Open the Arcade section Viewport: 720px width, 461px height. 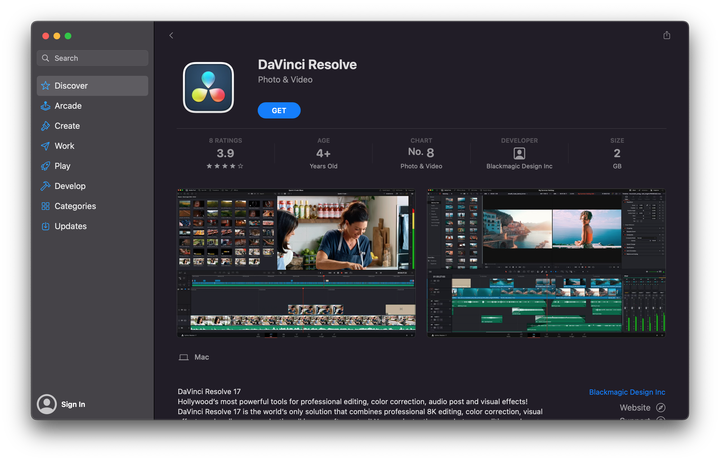tap(92, 106)
